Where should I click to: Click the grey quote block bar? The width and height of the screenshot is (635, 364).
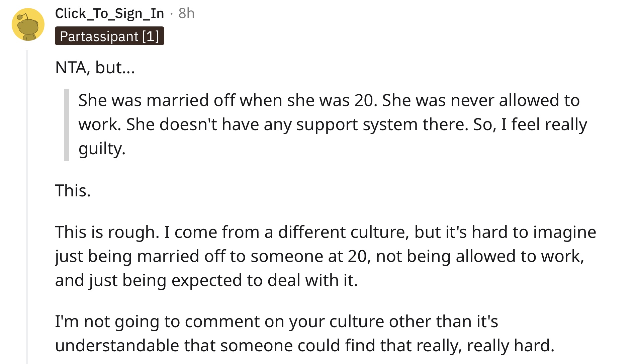pos(67,124)
